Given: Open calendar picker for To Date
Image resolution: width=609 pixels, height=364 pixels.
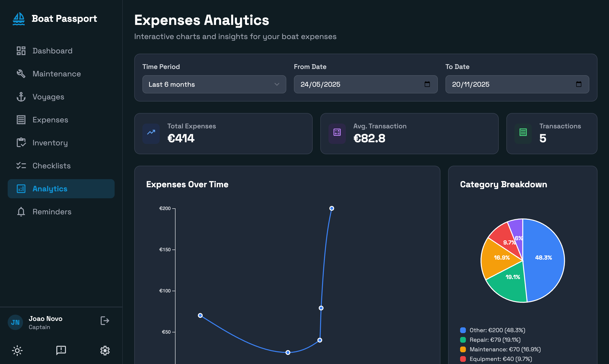Looking at the screenshot, I should click(579, 84).
